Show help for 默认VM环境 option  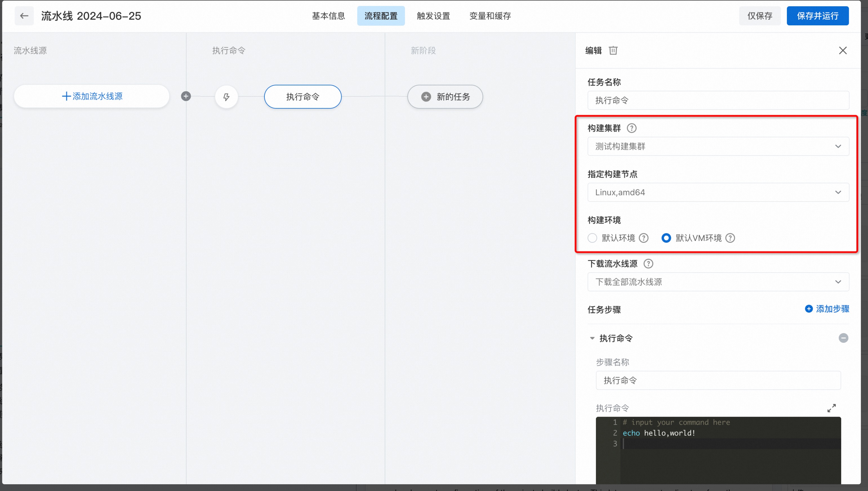730,238
